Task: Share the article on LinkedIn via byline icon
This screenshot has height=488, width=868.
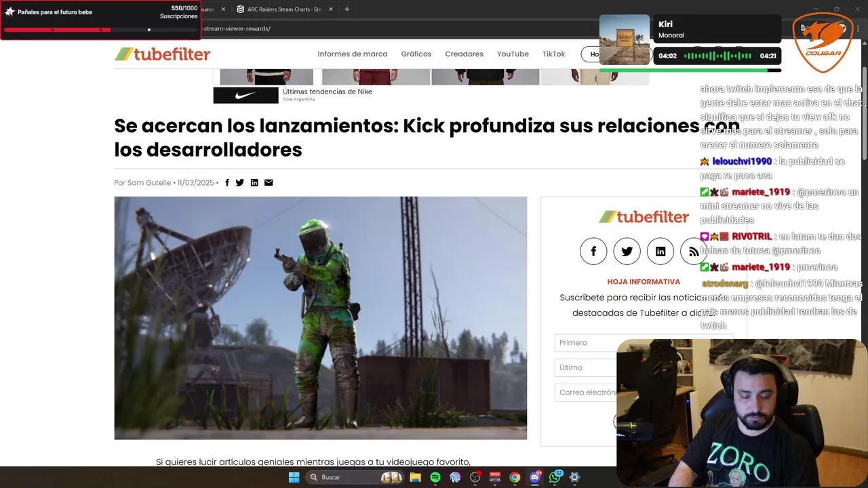Action: coord(254,182)
